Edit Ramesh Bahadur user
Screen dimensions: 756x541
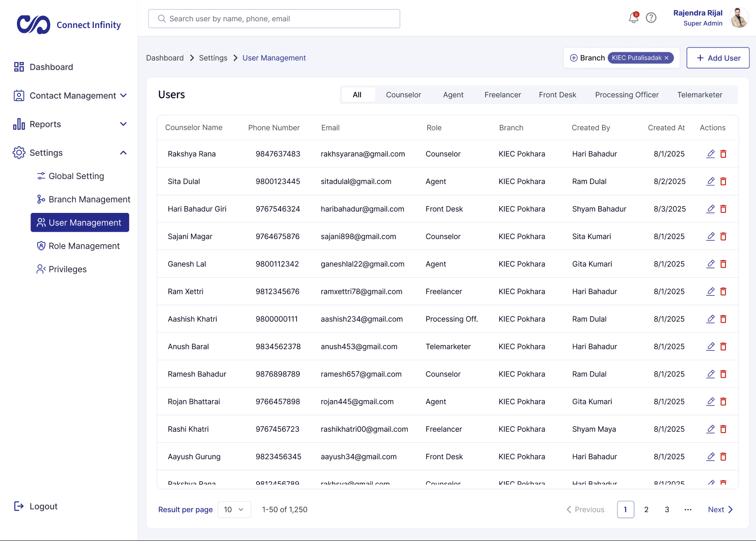click(x=711, y=375)
